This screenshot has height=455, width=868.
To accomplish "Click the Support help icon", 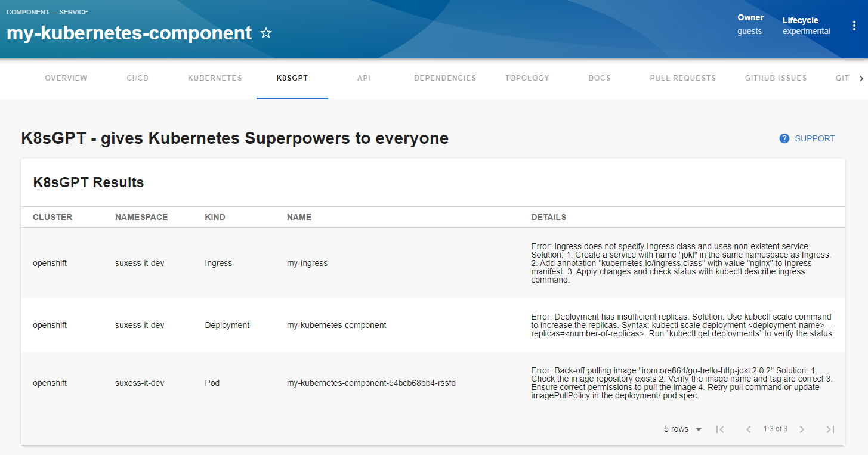I will click(x=784, y=138).
